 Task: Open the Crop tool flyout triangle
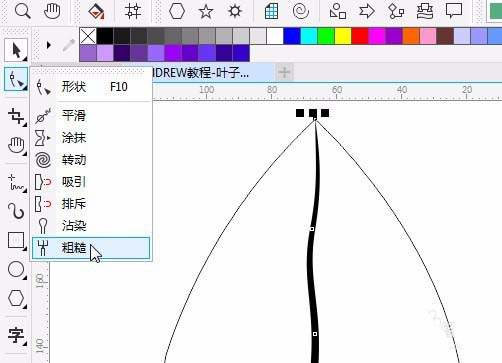[x=25, y=125]
